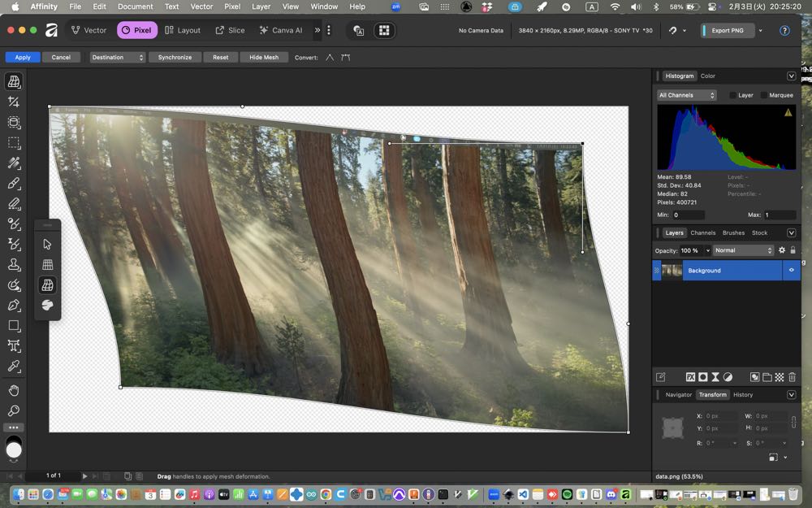The width and height of the screenshot is (812, 508).
Task: Click the white primary color swatch
Action: click(14, 449)
